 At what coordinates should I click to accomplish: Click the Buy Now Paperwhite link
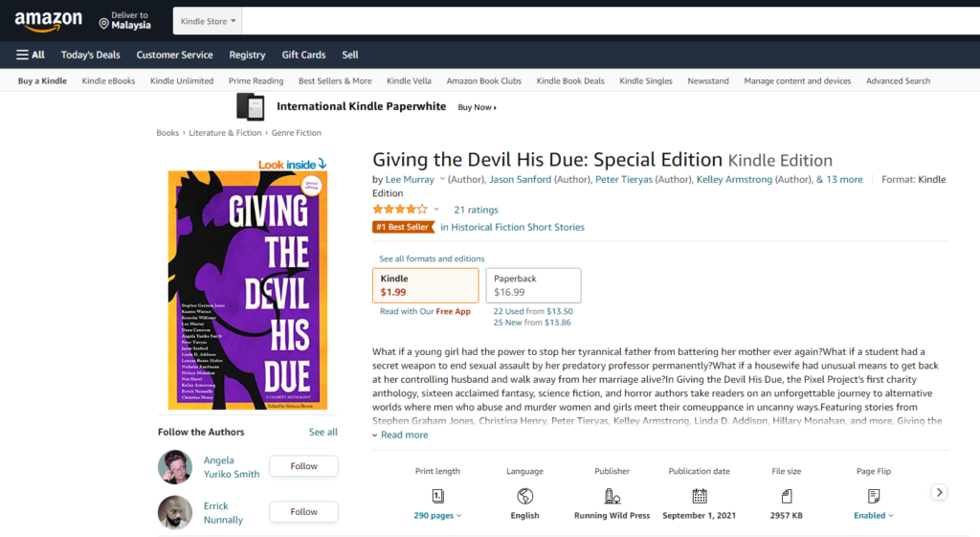477,107
